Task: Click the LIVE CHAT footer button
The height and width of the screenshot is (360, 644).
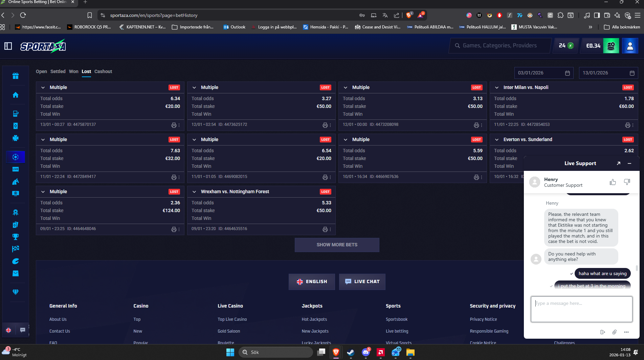Action: pos(362,282)
